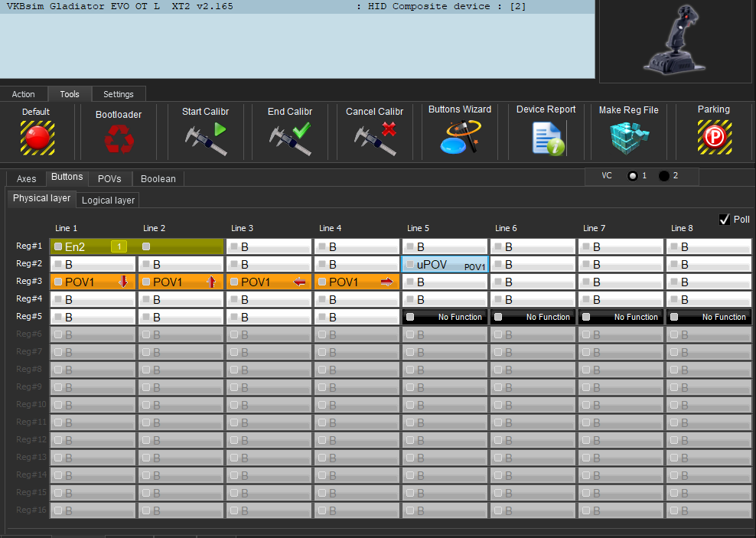Toggle the Poll checkbox
Viewport: 756px width, 538px height.
point(724,220)
